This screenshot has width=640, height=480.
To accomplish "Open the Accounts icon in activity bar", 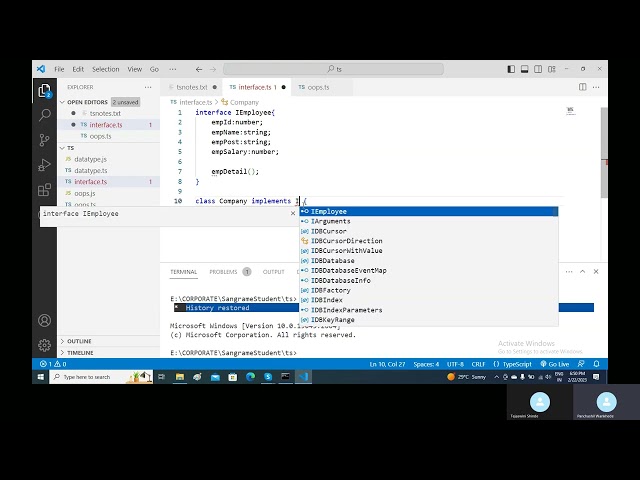I will point(44,320).
